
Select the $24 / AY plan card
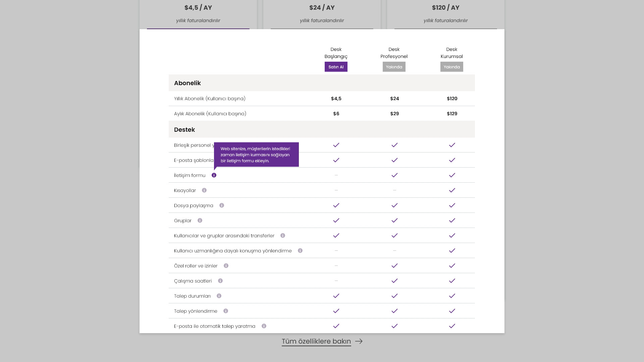pos(322,13)
